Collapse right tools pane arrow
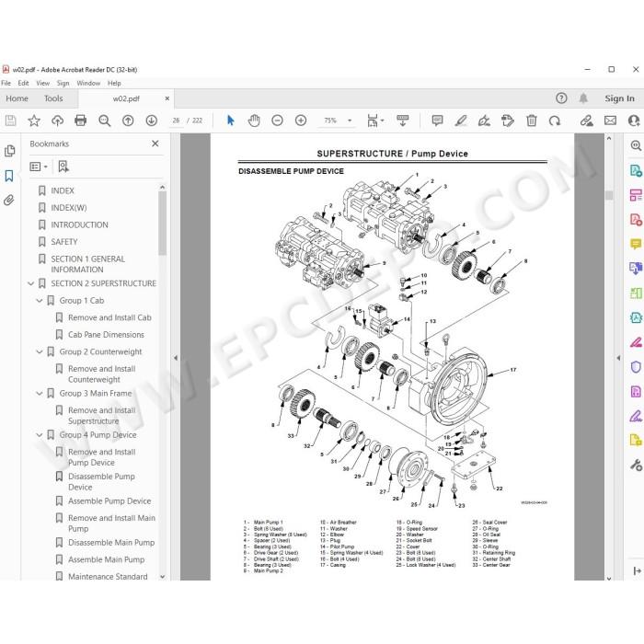644x644 pixels. (x=618, y=358)
